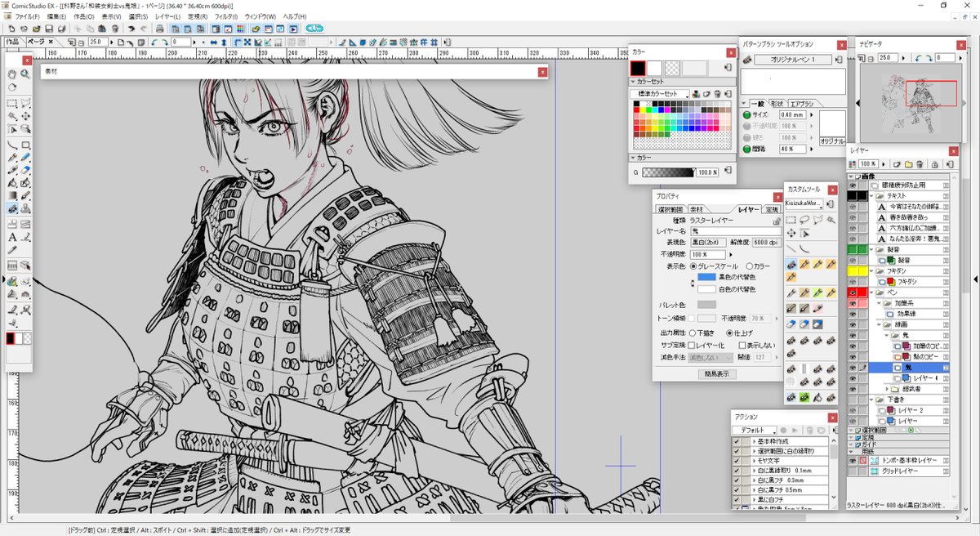This screenshot has width=980, height=536.
Task: Select the Hand tool in the tool palette
Action: point(11,74)
